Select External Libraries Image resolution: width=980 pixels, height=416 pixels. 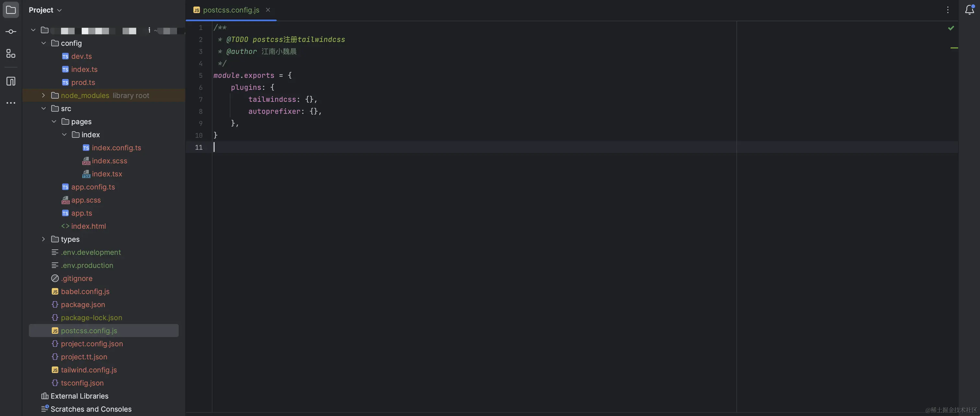[79, 396]
